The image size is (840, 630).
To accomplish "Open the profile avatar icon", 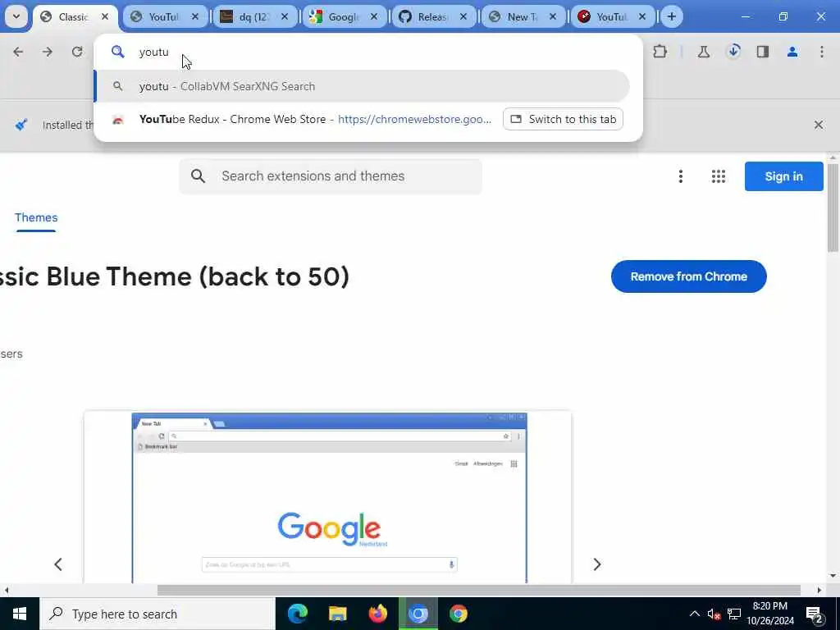I will (x=792, y=52).
